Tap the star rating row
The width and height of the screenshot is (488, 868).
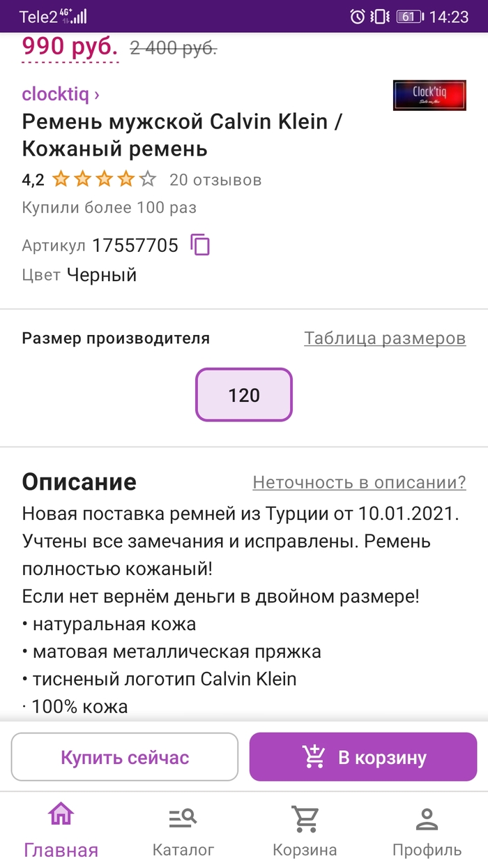tap(104, 180)
